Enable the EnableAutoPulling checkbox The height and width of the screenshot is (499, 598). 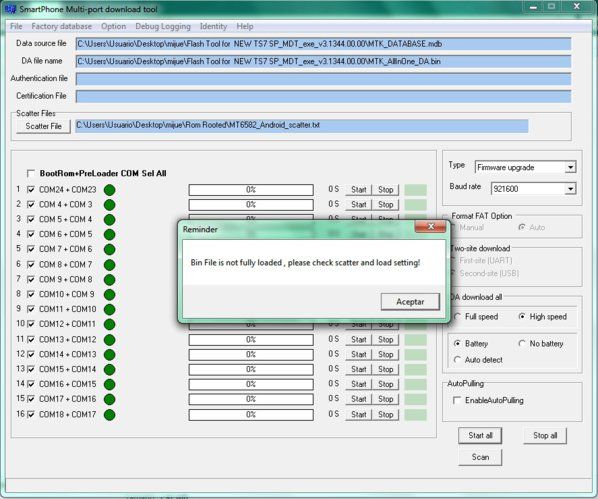click(x=457, y=400)
